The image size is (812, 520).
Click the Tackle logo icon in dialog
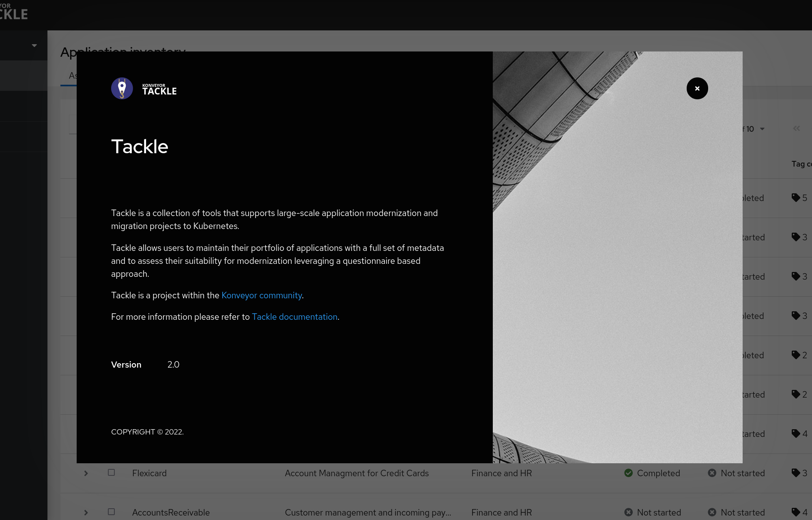(x=122, y=88)
